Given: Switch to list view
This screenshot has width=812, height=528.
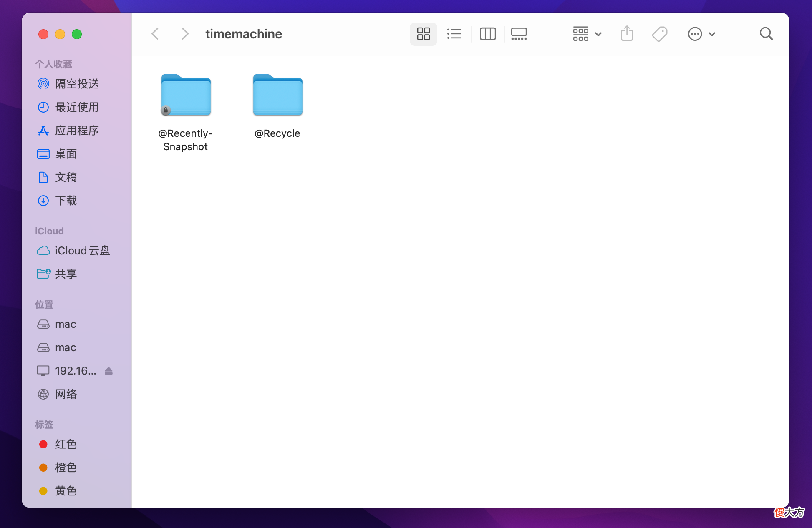Looking at the screenshot, I should [454, 34].
